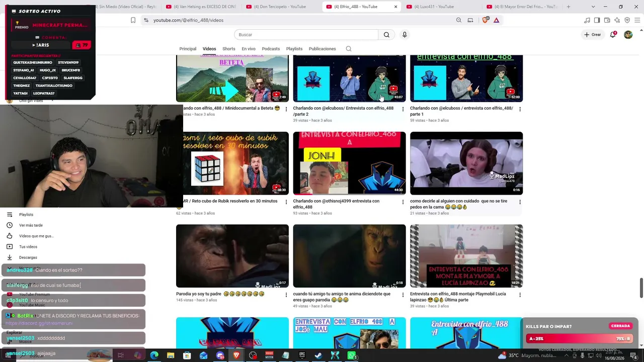
Task: Open Steam from the taskbar
Action: point(318,355)
